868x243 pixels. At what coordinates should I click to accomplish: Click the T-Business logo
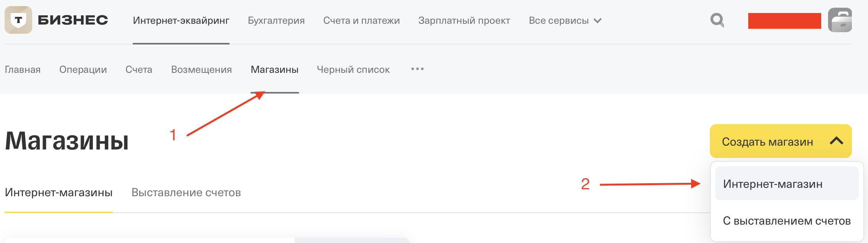point(56,20)
